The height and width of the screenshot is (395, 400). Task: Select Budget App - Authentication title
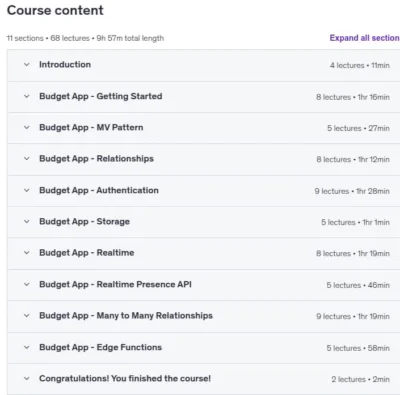pyautogui.click(x=99, y=190)
